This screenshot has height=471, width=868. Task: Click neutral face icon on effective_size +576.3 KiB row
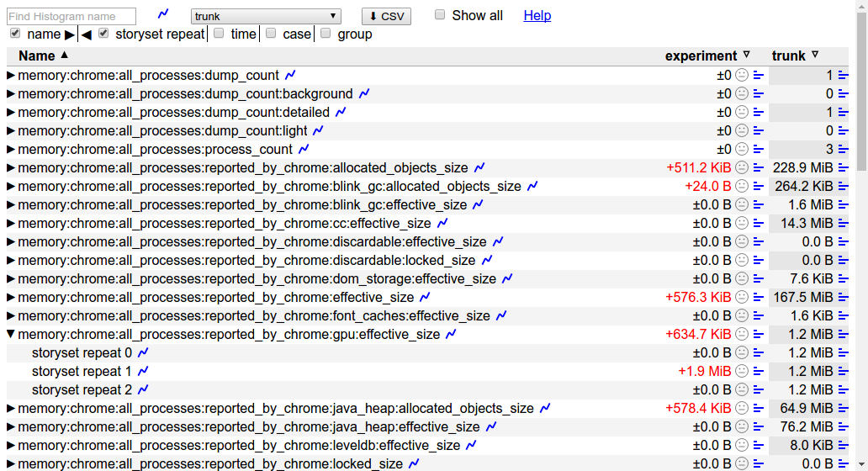pyautogui.click(x=742, y=297)
